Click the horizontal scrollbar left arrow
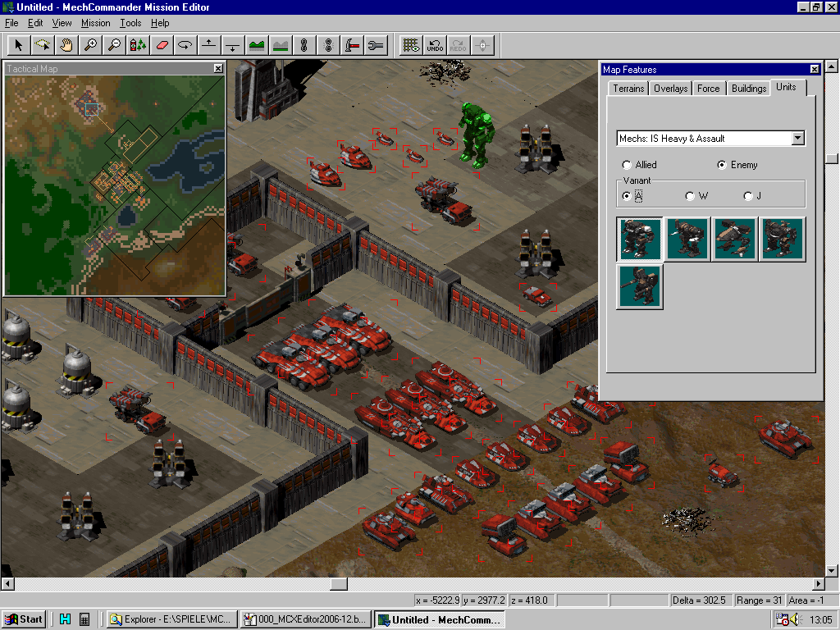840x630 pixels. (x=7, y=583)
